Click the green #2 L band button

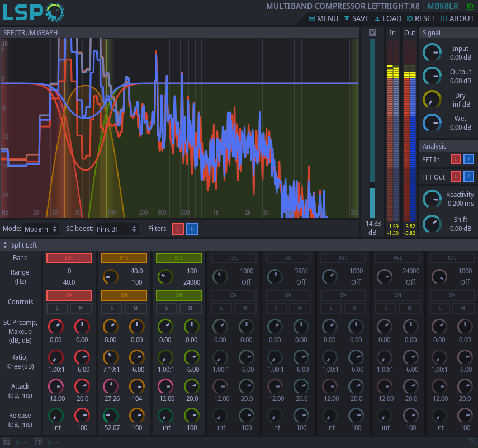179,258
